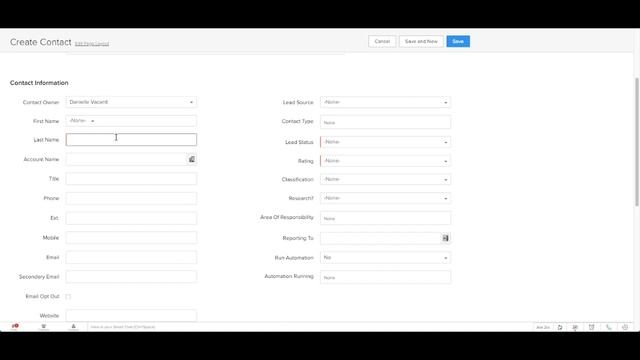
Task: Open Chats icon in bottom bar
Action: pyautogui.click(x=15, y=327)
